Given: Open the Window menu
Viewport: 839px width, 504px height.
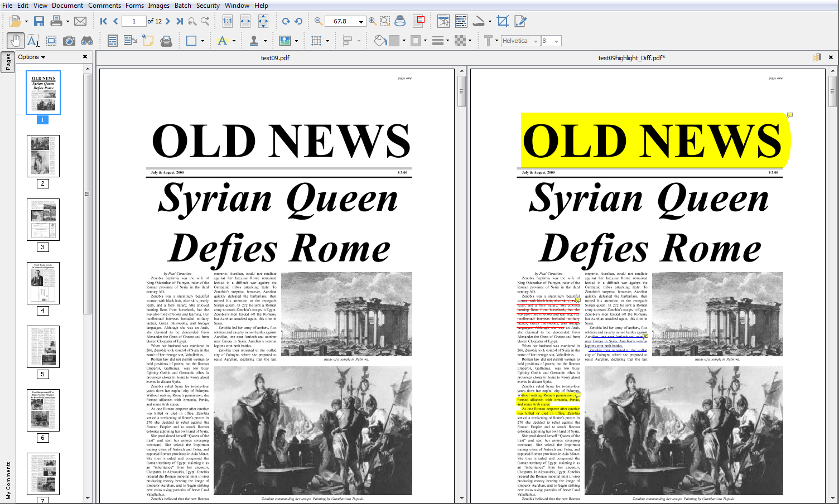Looking at the screenshot, I should tap(237, 5).
